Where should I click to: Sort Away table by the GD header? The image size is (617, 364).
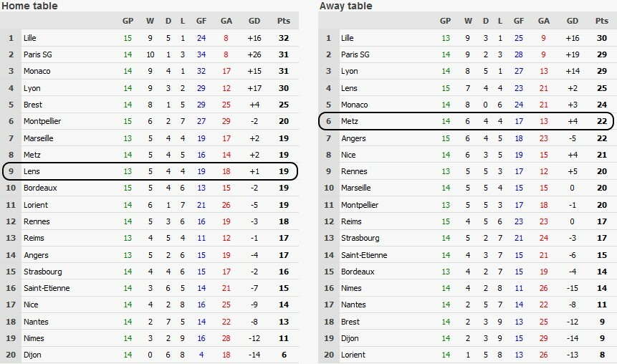(570, 21)
